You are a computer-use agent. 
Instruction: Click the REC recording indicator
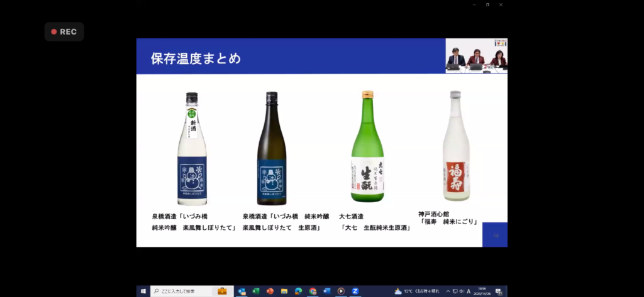click(x=64, y=31)
